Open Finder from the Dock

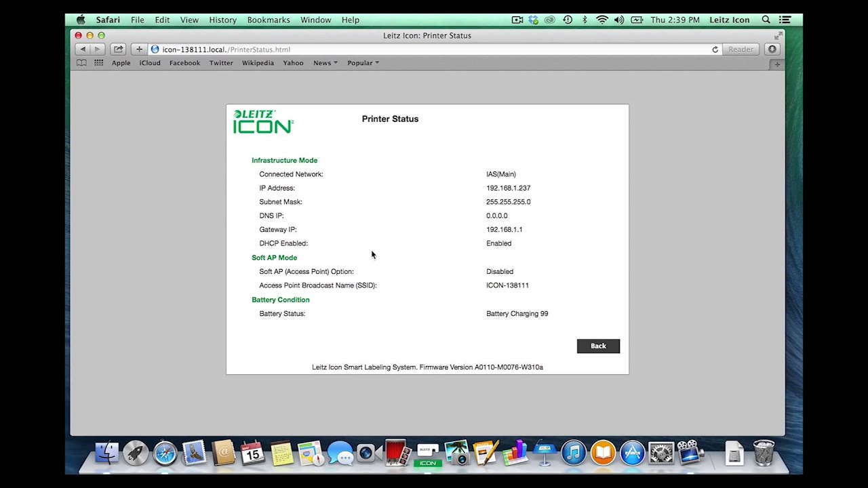pos(106,453)
